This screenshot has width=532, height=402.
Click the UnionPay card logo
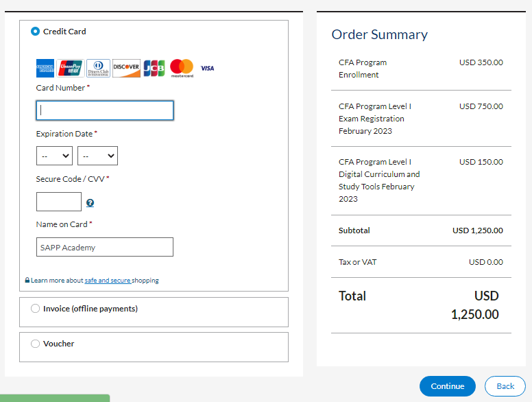tap(71, 69)
